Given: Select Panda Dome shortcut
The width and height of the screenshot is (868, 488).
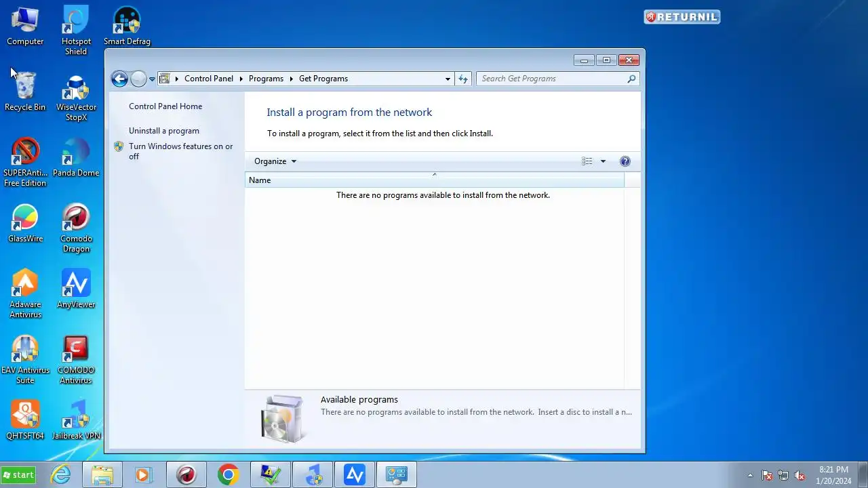Looking at the screenshot, I should pyautogui.click(x=76, y=158).
